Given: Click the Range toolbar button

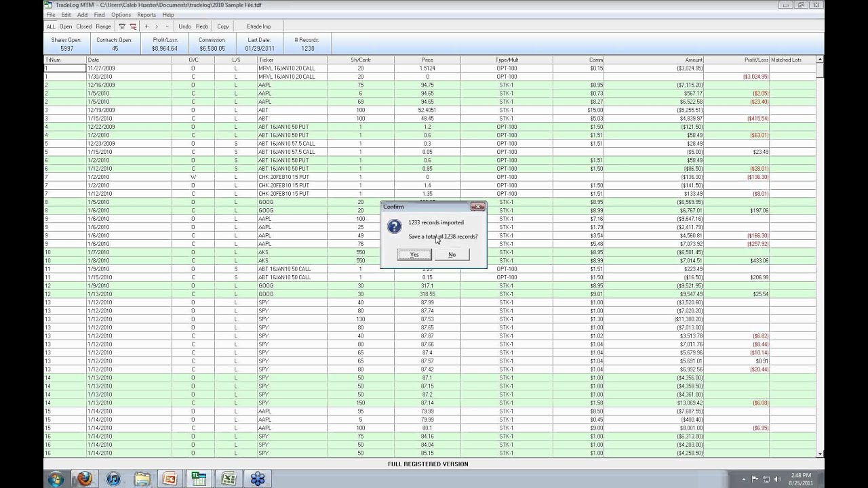Looking at the screenshot, I should point(103,26).
